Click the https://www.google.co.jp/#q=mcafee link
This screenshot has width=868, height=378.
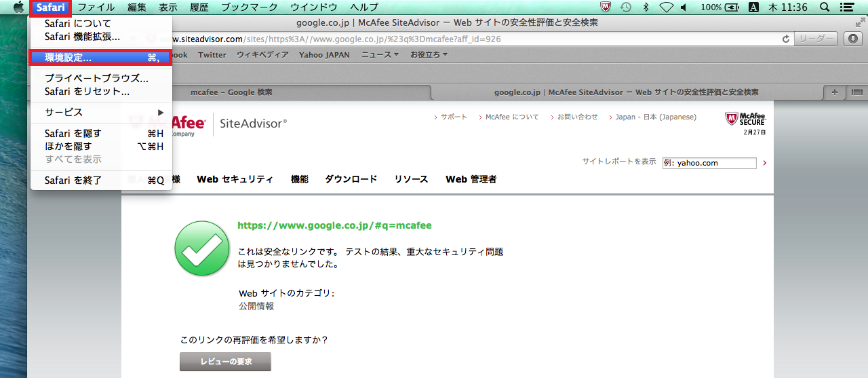coord(334,226)
